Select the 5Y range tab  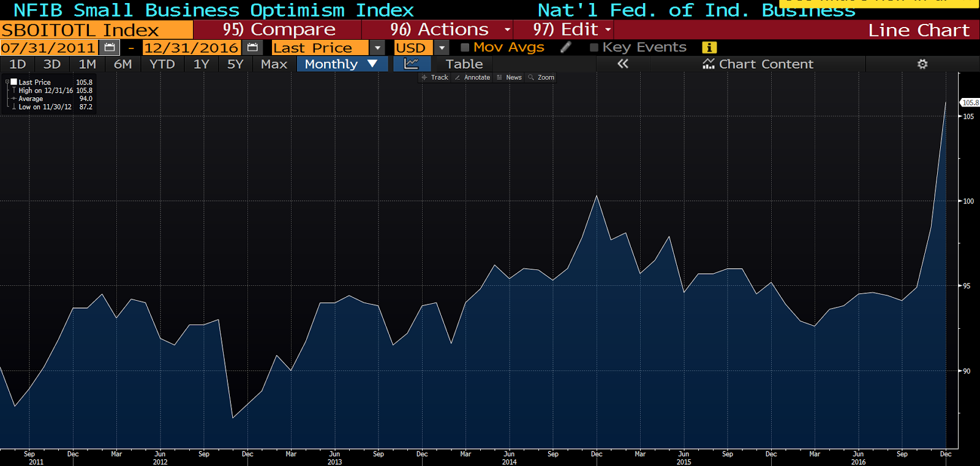(x=235, y=64)
